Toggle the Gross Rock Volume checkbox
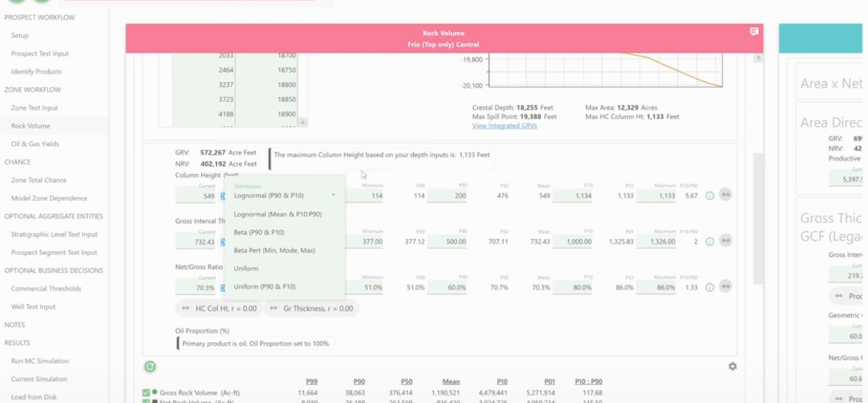 click(146, 392)
